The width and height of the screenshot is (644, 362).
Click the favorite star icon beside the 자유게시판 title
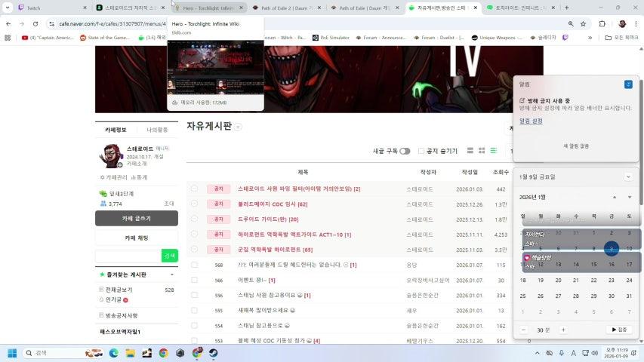(239, 127)
